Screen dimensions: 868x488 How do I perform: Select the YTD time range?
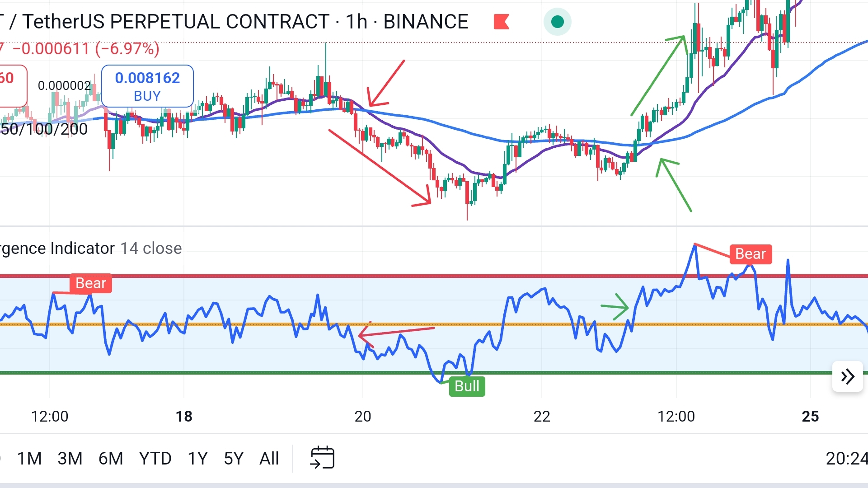tap(155, 459)
